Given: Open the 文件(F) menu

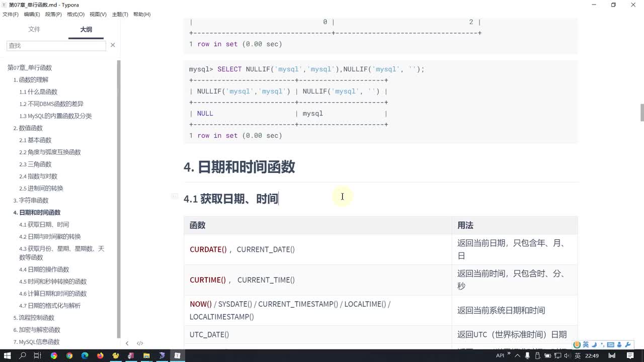Looking at the screenshot, I should coord(11,14).
